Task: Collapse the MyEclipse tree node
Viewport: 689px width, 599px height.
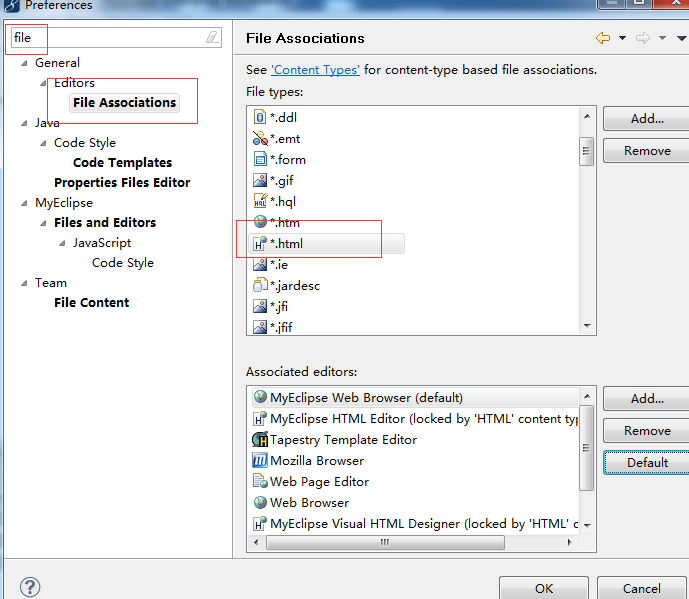Action: (x=24, y=203)
